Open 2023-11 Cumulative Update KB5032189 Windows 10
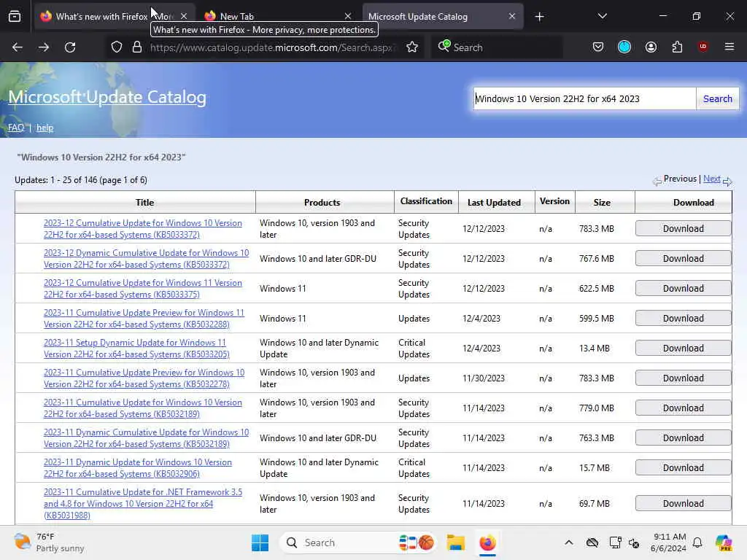Image resolution: width=747 pixels, height=560 pixels. [143, 408]
